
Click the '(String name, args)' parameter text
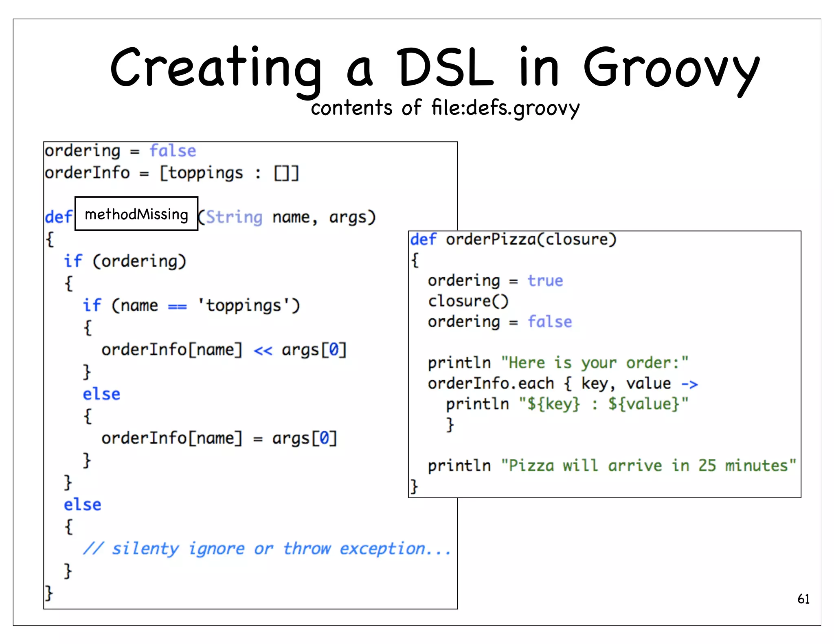pyautogui.click(x=287, y=217)
